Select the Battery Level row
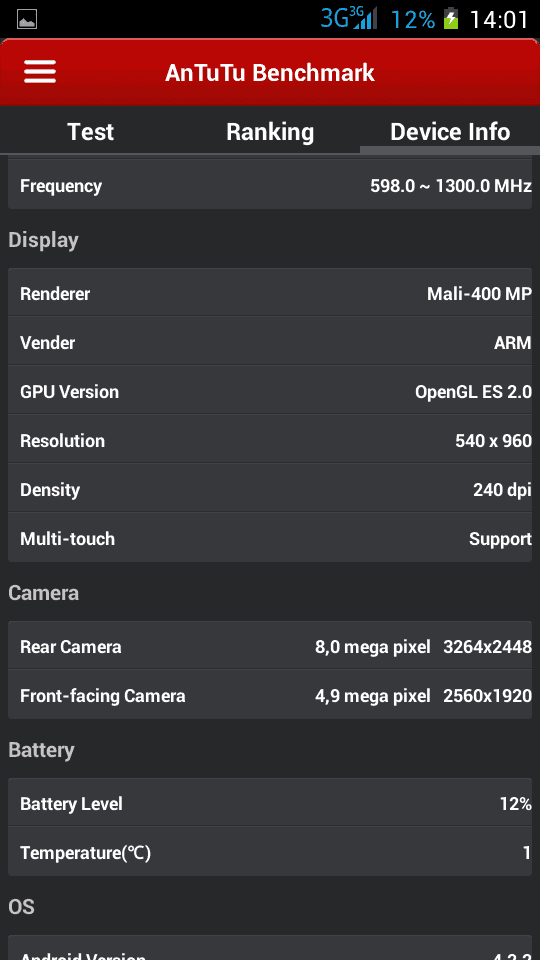The width and height of the screenshot is (540, 960). 270,803
